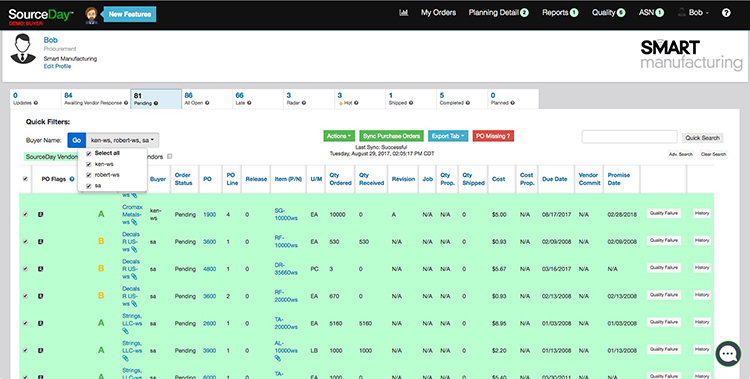The height and width of the screenshot is (379, 750).
Task: Uncheck the robert-ws buyer option
Action: point(89,175)
